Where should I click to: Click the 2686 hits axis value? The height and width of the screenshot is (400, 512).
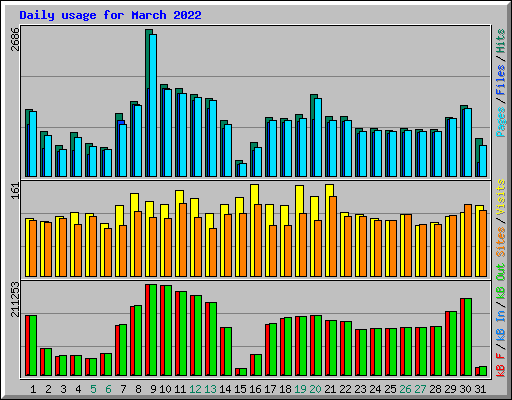coord(15,39)
